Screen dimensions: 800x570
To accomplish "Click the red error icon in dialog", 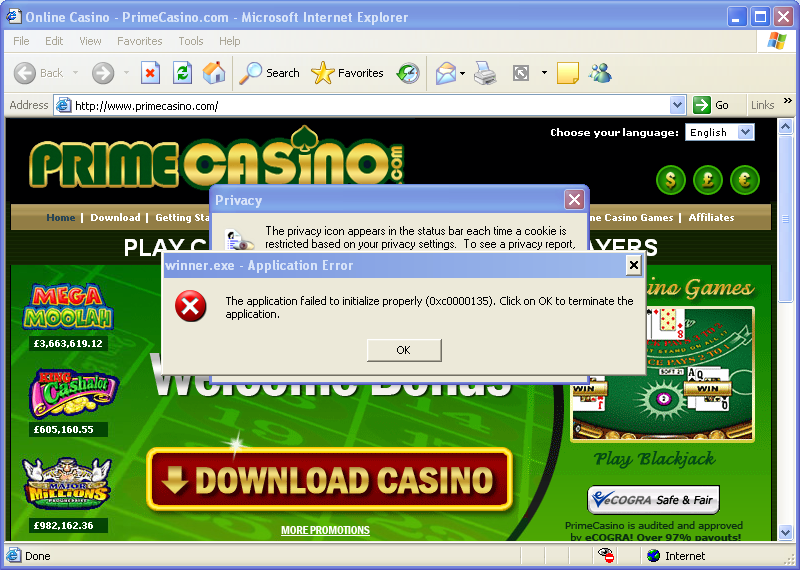I will (x=190, y=306).
